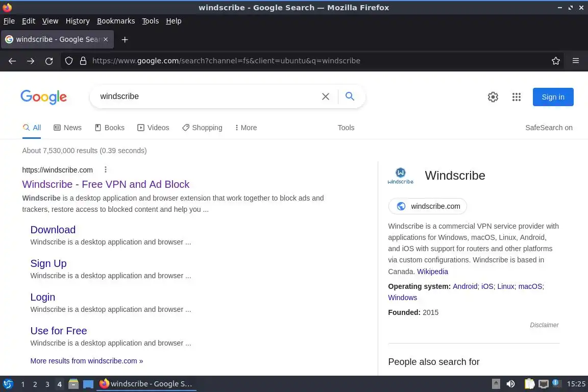Submit search with the magnifier icon
The width and height of the screenshot is (588, 392).
[350, 96]
